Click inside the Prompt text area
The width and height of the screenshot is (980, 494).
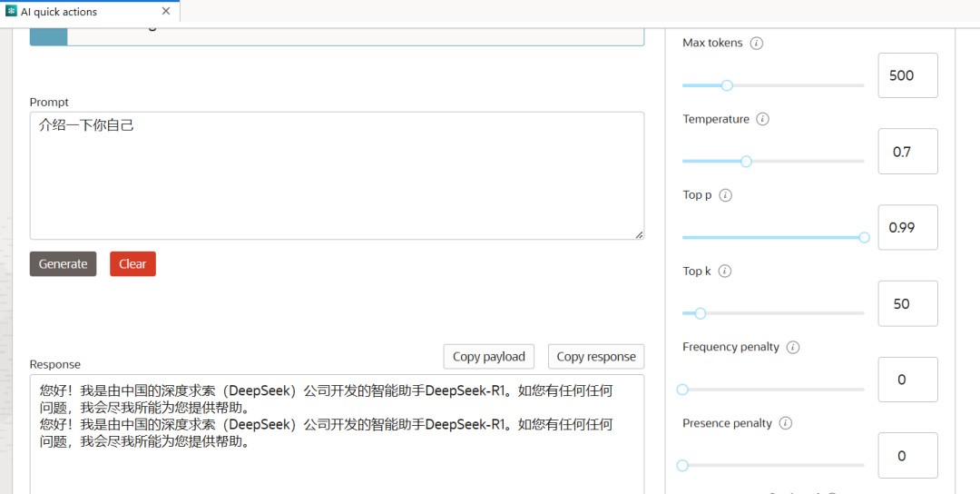tap(337, 175)
